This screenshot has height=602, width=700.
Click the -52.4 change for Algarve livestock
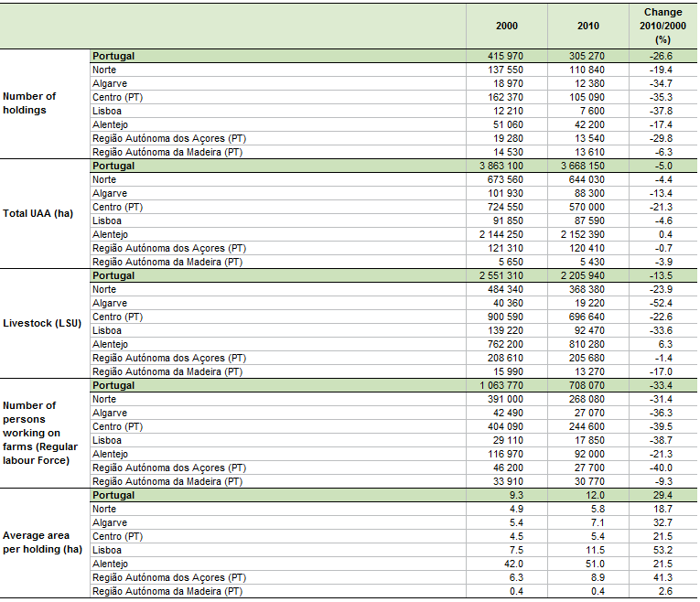[661, 304]
